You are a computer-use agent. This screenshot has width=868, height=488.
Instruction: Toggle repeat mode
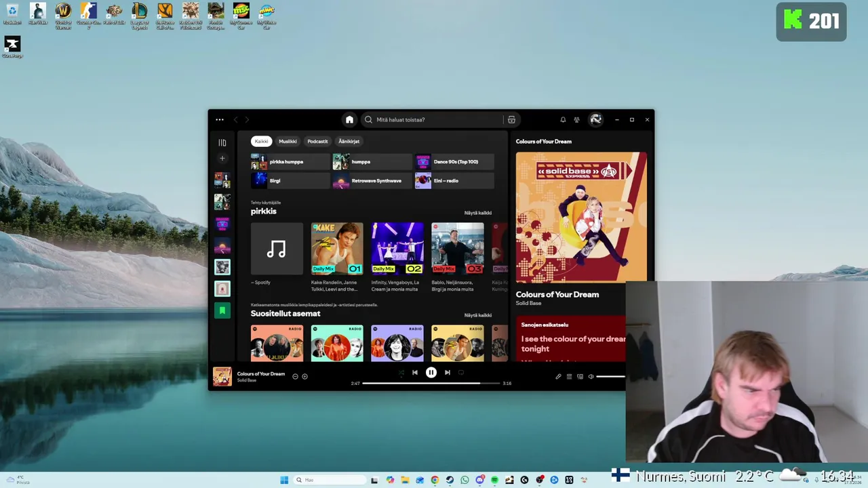pos(461,372)
